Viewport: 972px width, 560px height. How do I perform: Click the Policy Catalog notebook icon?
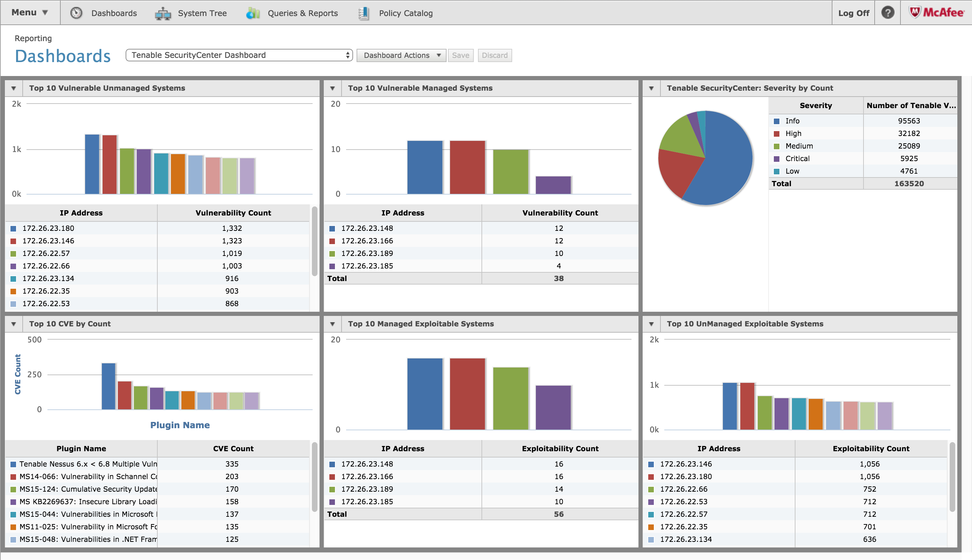364,13
